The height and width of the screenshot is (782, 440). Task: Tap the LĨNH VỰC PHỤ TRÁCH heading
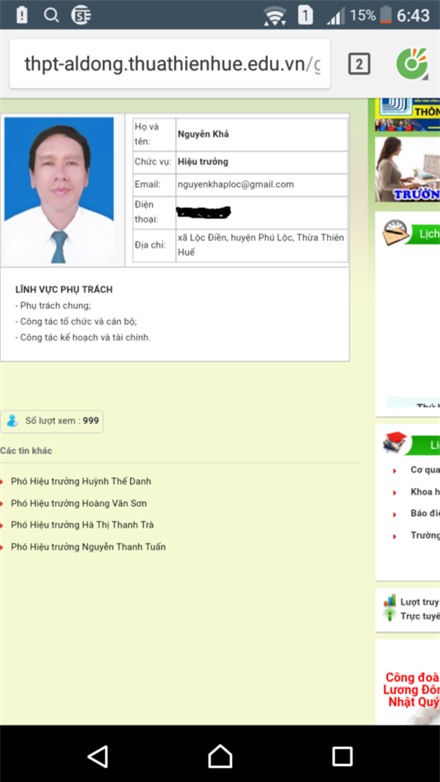click(x=64, y=289)
